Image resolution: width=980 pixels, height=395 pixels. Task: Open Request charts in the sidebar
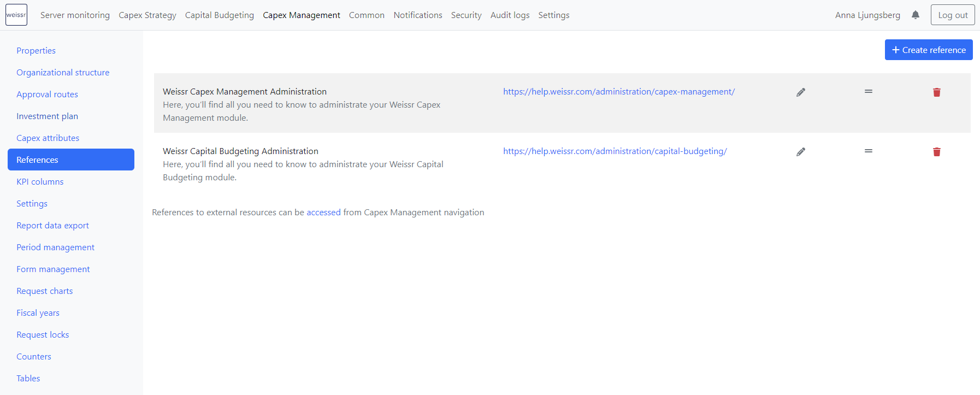44,291
